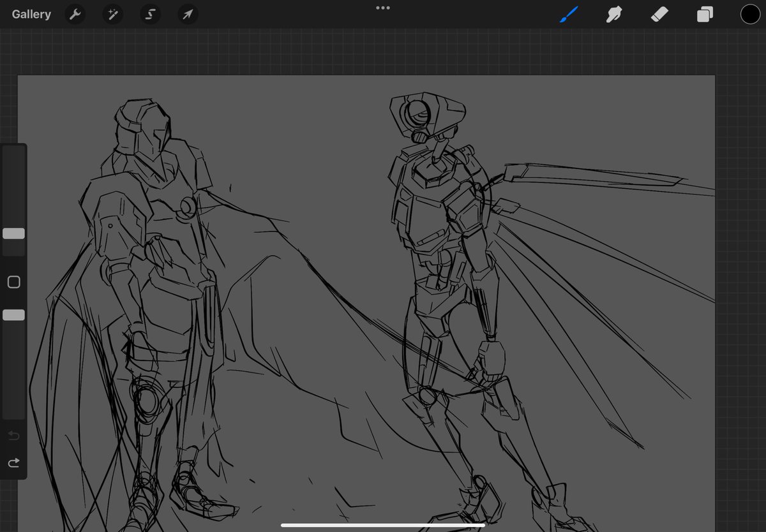Tap the three-dot multitasking indicator at top
This screenshot has height=532, width=766.
pos(383,8)
